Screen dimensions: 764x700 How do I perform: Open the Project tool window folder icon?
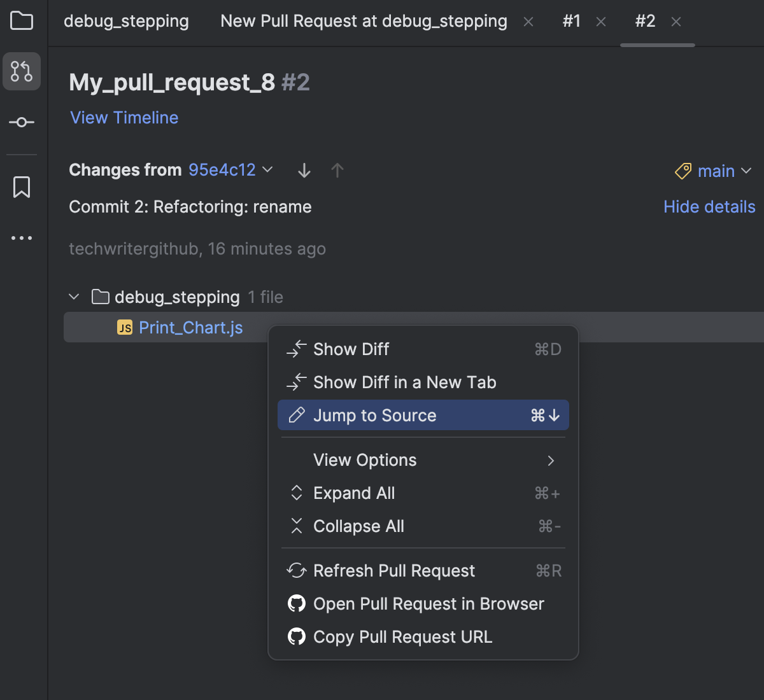pos(22,21)
